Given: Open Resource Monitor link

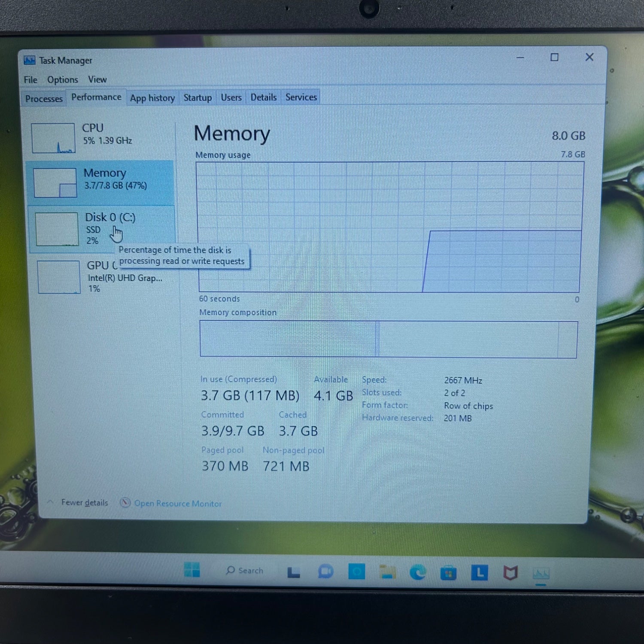Looking at the screenshot, I should click(178, 504).
